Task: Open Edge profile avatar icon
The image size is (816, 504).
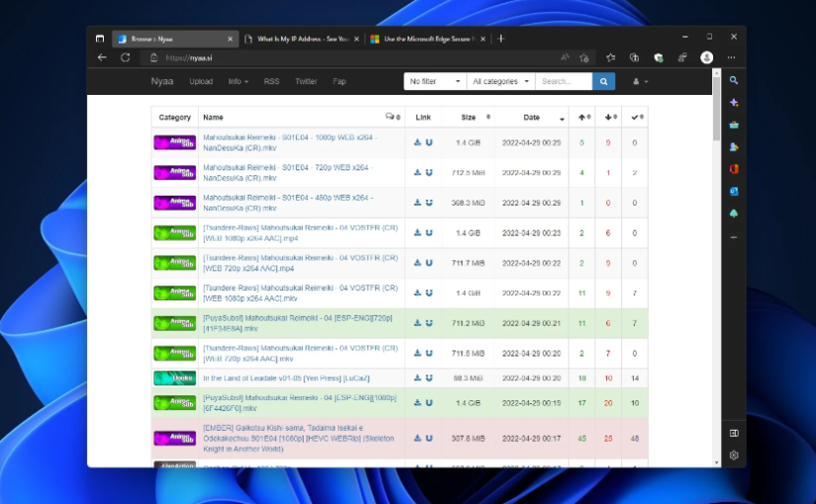Action: pos(706,57)
